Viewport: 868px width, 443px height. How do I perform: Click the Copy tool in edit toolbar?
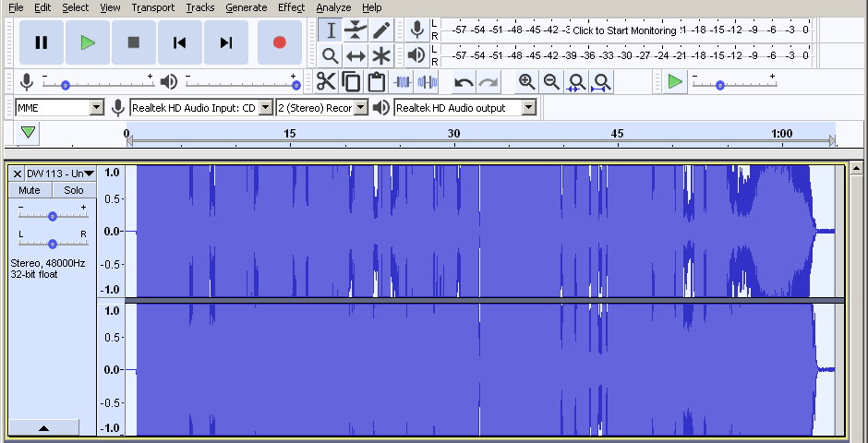coord(351,82)
